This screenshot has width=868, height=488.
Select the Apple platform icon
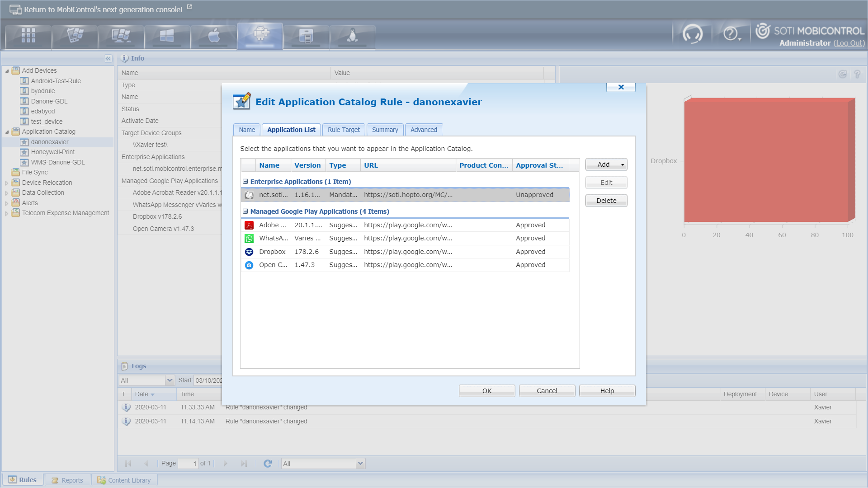(213, 36)
